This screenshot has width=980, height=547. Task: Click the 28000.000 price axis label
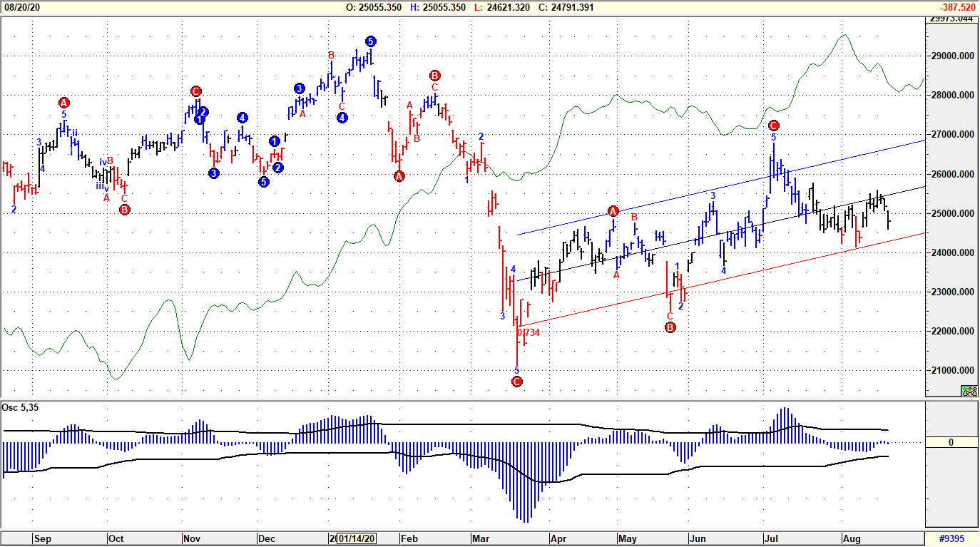point(954,95)
